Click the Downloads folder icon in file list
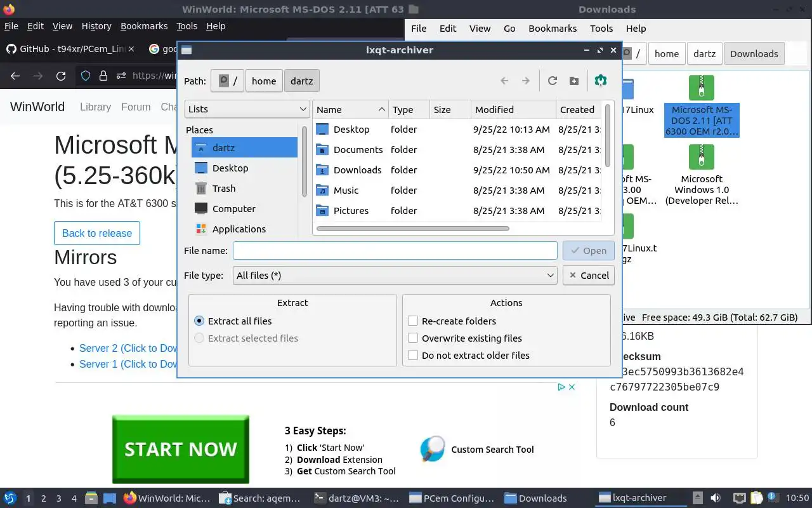This screenshot has height=508, width=812. click(x=322, y=170)
